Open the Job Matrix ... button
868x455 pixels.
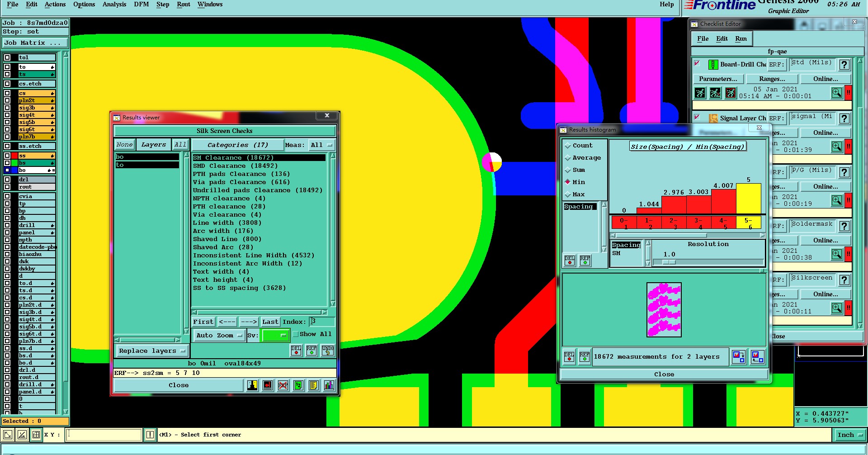coord(35,43)
